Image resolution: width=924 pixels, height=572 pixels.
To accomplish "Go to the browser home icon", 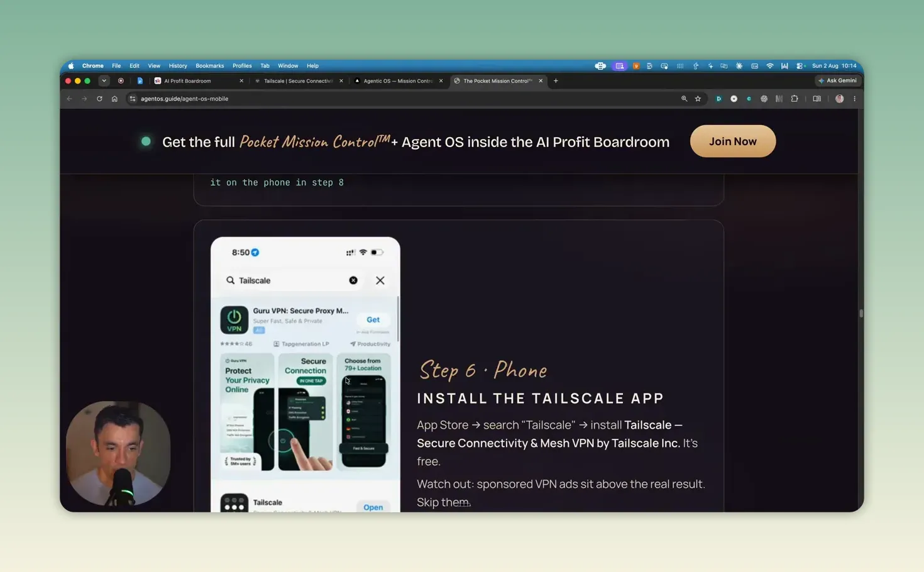I will coord(114,99).
